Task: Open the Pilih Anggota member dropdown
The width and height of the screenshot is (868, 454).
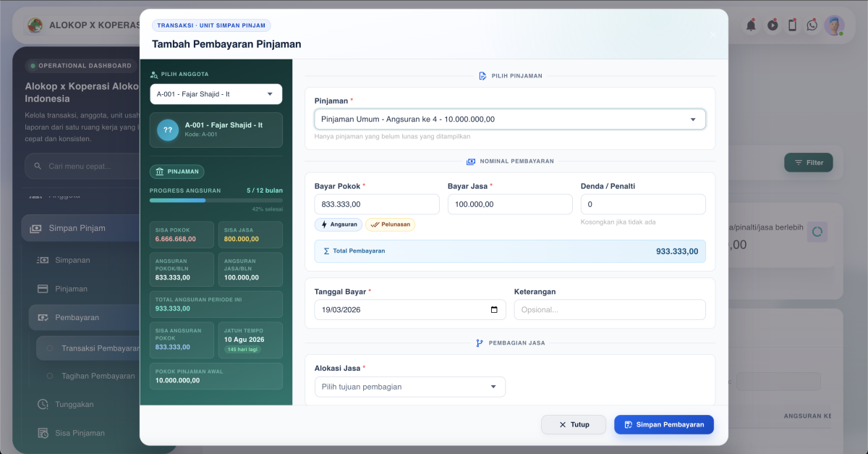Action: tap(216, 94)
